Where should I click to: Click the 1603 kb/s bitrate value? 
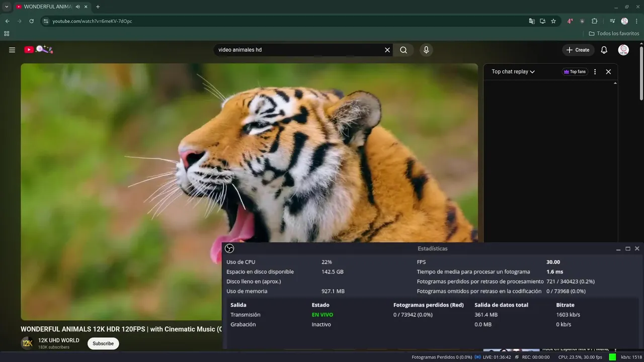[x=568, y=315]
